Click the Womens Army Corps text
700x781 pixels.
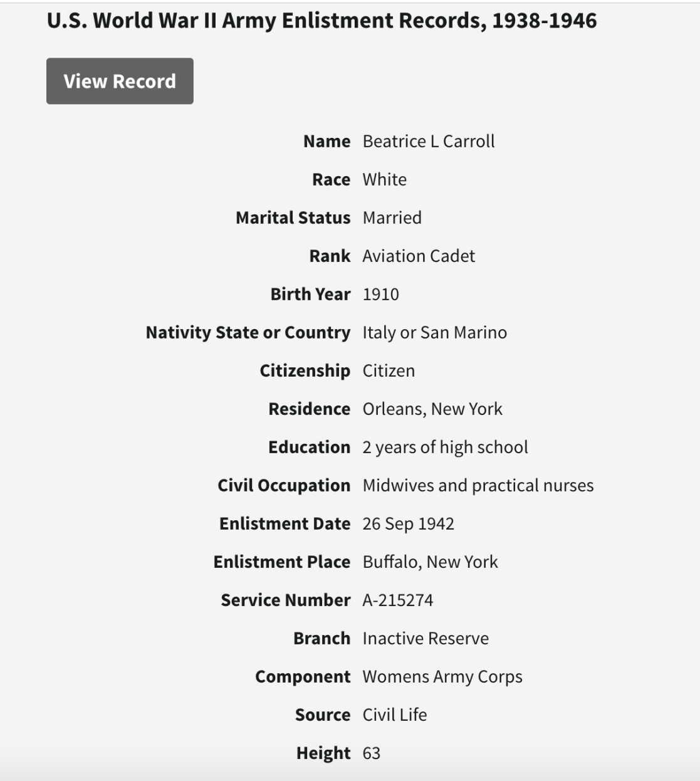442,677
